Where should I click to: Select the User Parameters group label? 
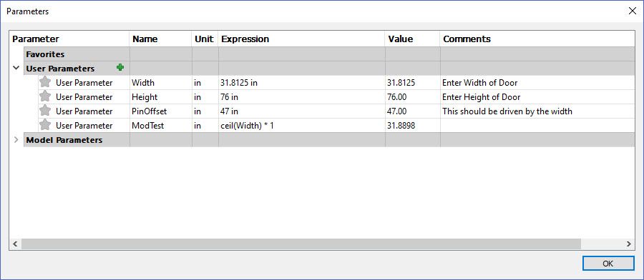tap(60, 69)
